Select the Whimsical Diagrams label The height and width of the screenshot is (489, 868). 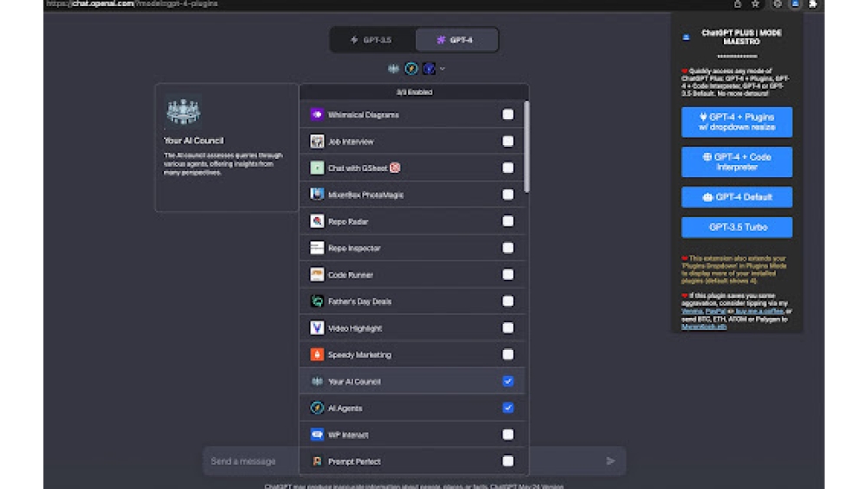coord(363,115)
